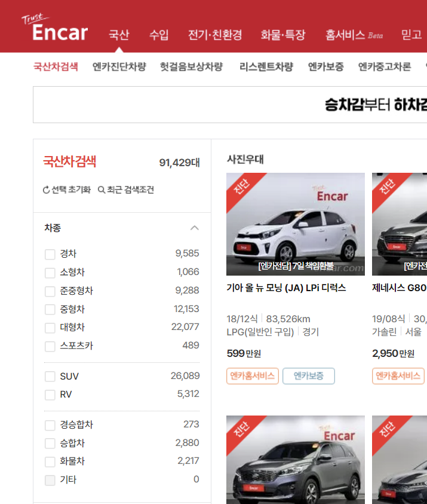This screenshot has height=504, width=427.
Task: Check the 경승합차 checkbox
Action: click(50, 425)
